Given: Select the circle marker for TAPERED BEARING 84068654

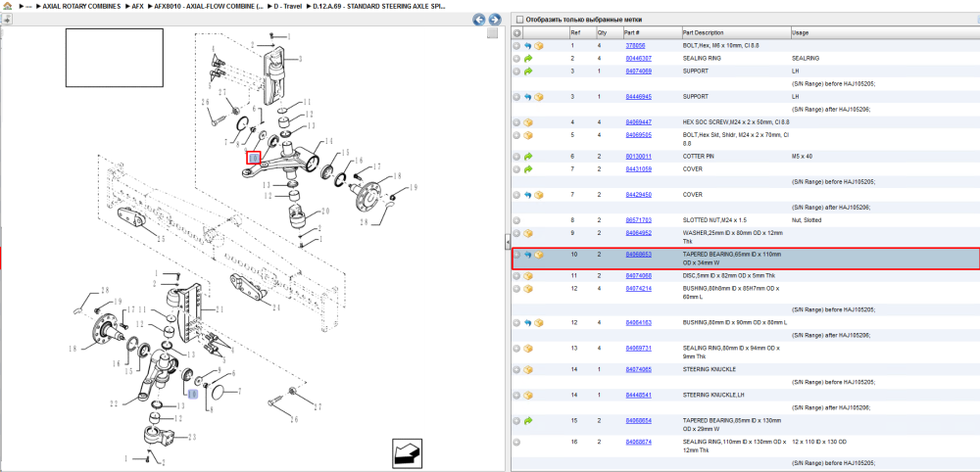Looking at the screenshot, I should [516, 420].
